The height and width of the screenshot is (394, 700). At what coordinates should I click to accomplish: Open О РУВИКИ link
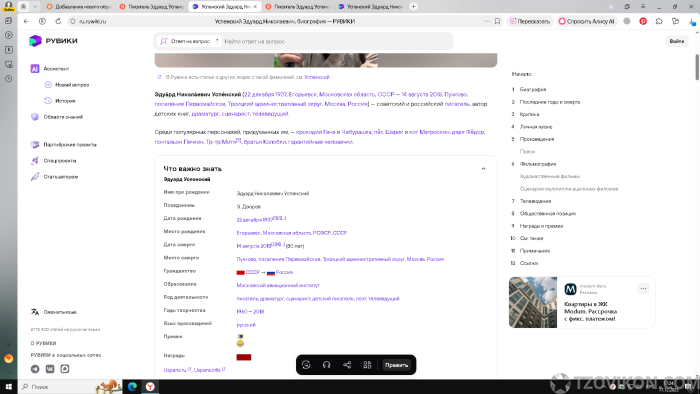43,343
